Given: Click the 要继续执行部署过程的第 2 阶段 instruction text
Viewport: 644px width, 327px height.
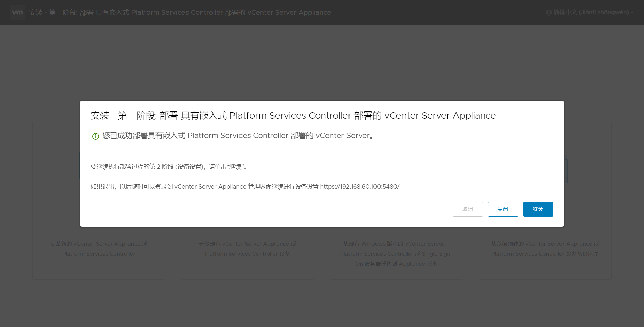Looking at the screenshot, I should click(169, 167).
